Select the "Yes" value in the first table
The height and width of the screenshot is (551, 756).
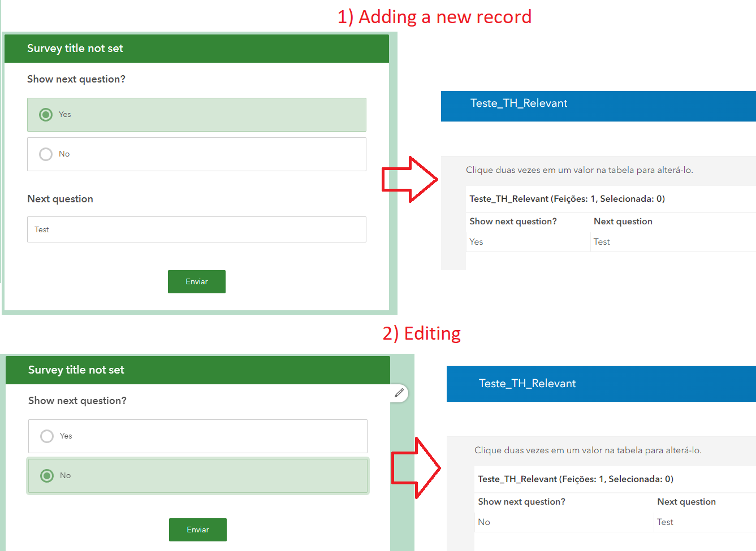coord(476,241)
